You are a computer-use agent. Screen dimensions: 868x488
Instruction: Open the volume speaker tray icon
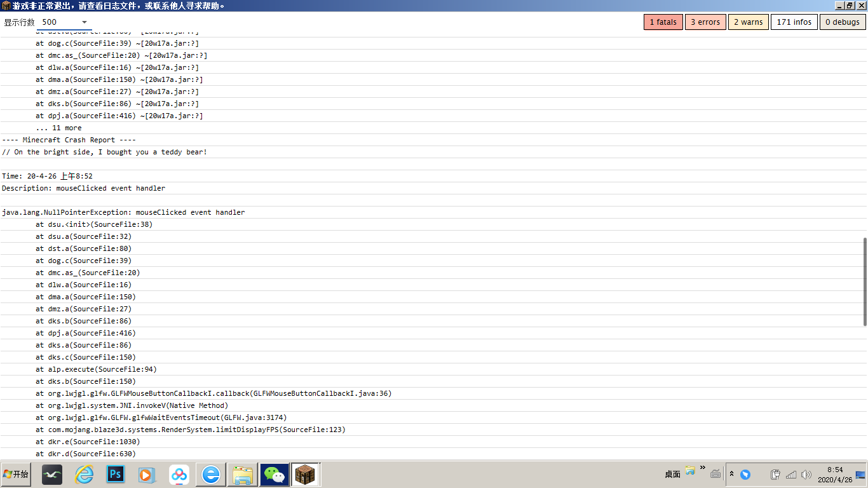coord(806,475)
